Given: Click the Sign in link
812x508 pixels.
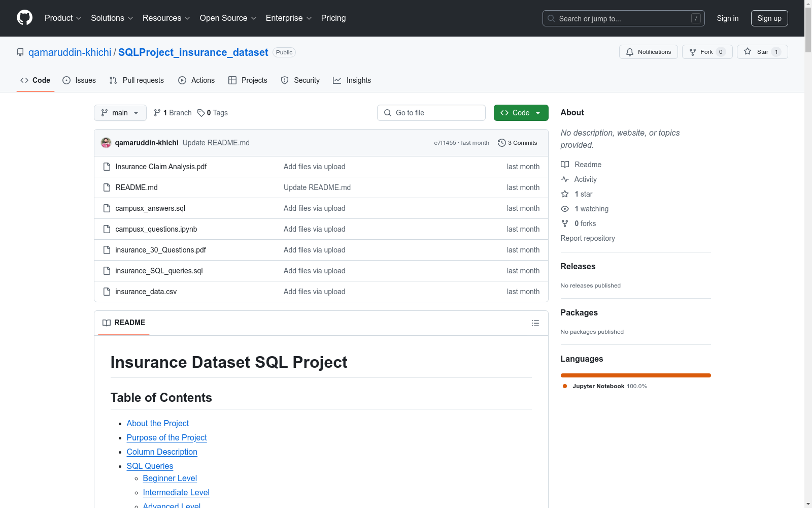Looking at the screenshot, I should pos(727,18).
